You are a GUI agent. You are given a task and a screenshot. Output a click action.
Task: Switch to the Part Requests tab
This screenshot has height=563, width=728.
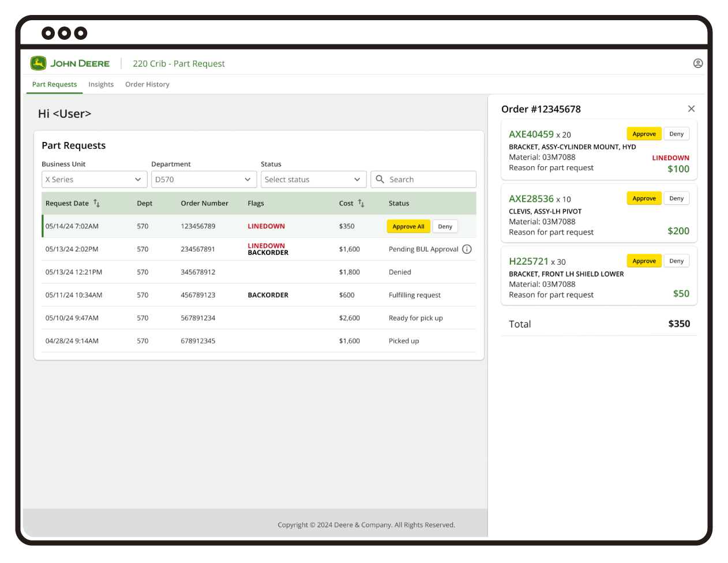coord(54,84)
